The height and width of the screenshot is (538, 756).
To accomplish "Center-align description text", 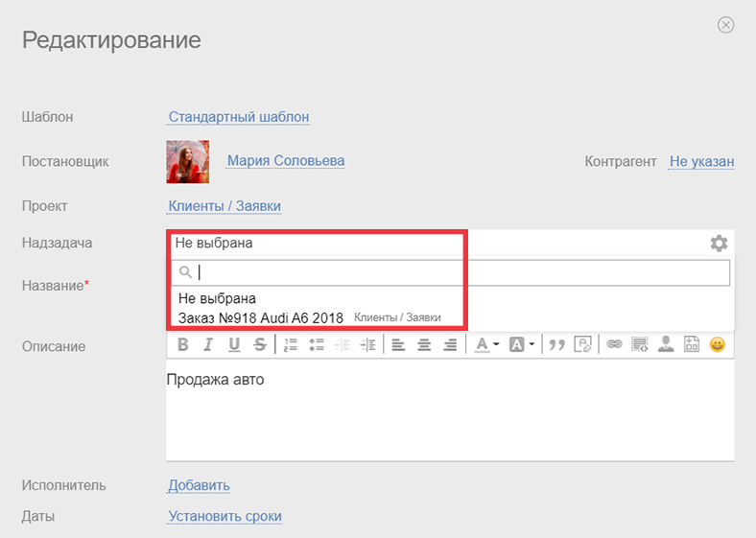I will pyautogui.click(x=424, y=344).
